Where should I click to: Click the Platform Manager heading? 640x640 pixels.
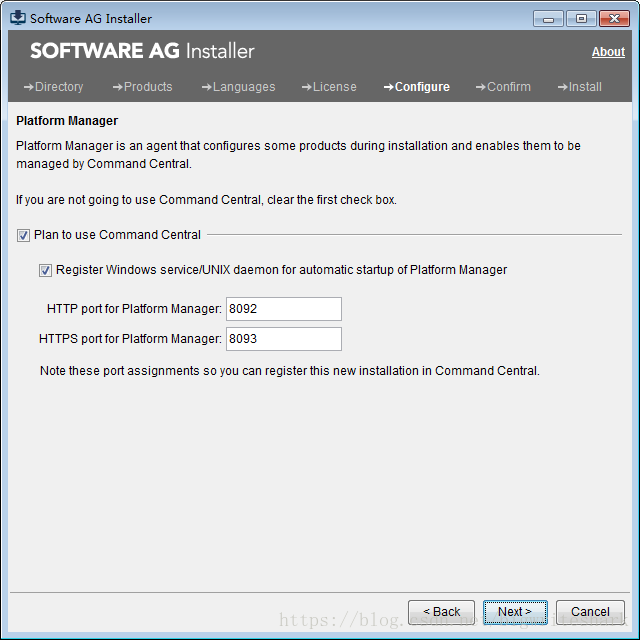click(x=67, y=121)
